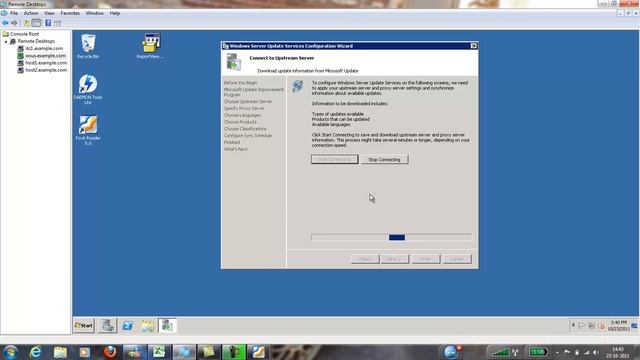Select wsus.example.com in the console tree
The image size is (640, 360).
coord(45,56)
